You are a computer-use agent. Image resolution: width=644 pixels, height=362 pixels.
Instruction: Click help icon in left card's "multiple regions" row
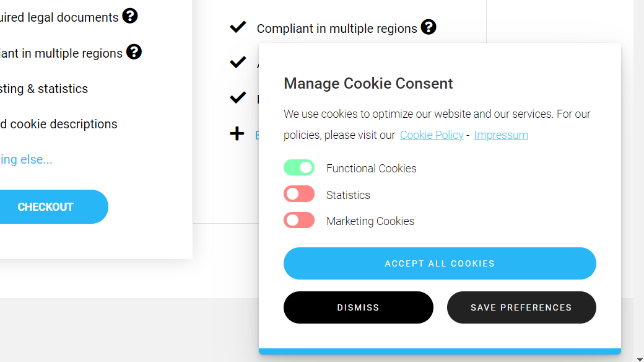tap(134, 52)
